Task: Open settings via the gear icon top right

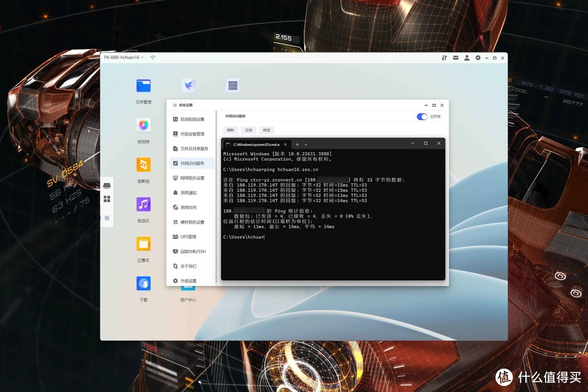Action: click(x=478, y=58)
